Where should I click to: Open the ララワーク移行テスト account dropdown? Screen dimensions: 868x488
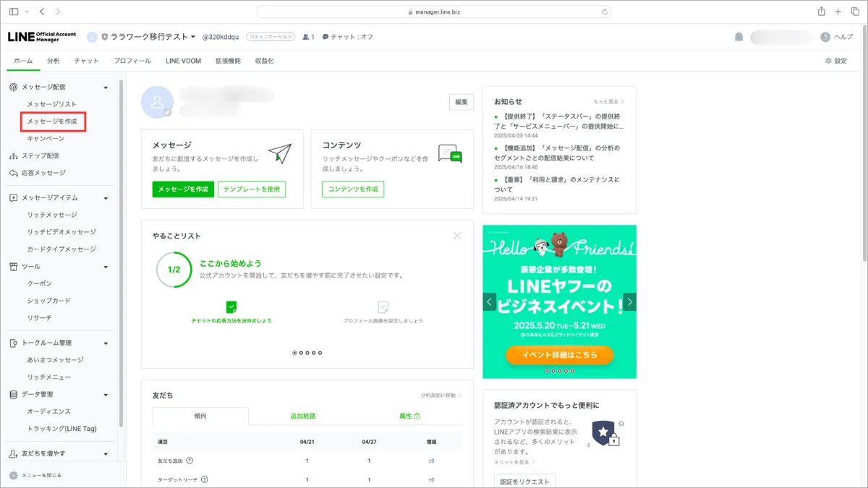[x=153, y=37]
